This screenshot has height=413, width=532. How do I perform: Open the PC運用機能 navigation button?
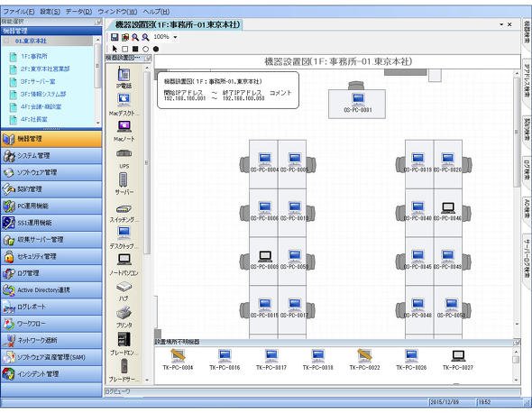tap(51, 206)
